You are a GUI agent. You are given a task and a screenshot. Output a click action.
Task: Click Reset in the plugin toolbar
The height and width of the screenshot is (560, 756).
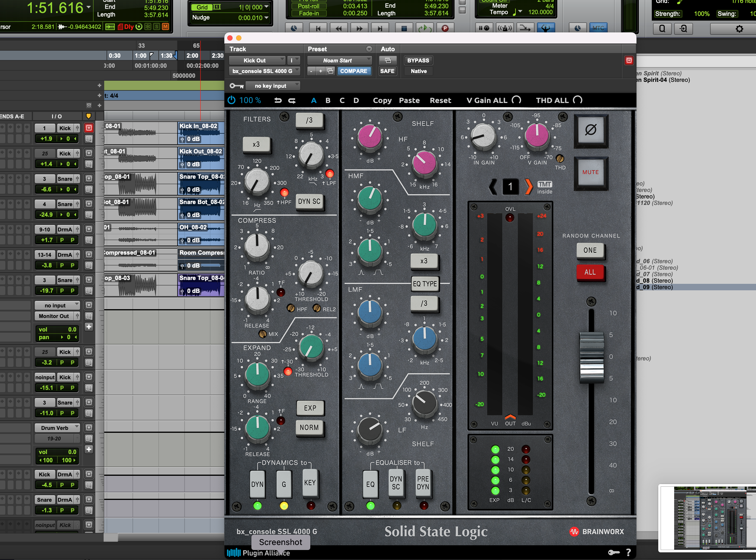[440, 100]
